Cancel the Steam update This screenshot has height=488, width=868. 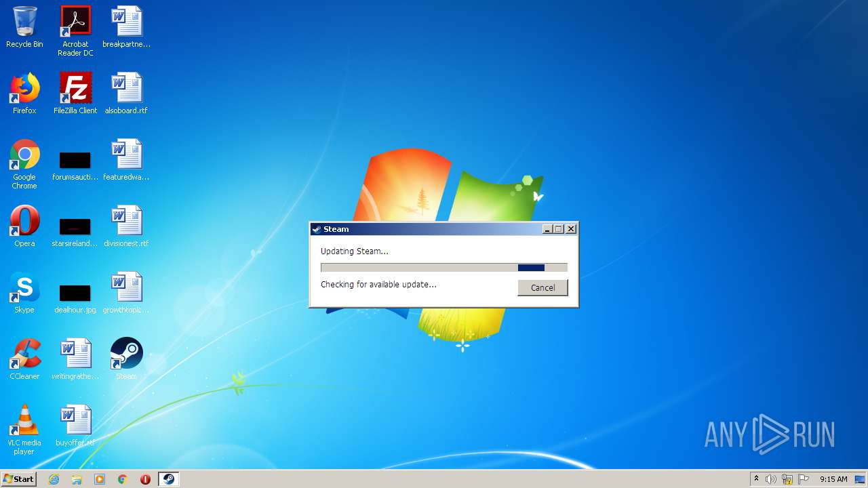542,287
